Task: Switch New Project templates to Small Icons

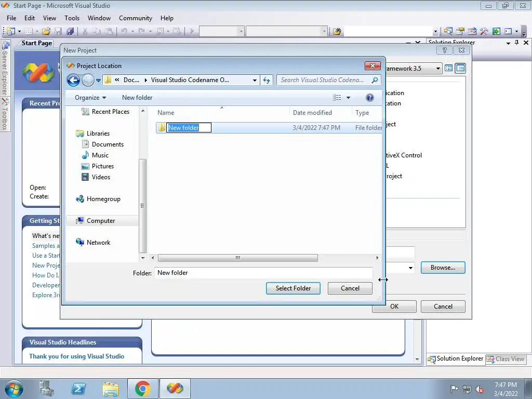Action: [460, 68]
